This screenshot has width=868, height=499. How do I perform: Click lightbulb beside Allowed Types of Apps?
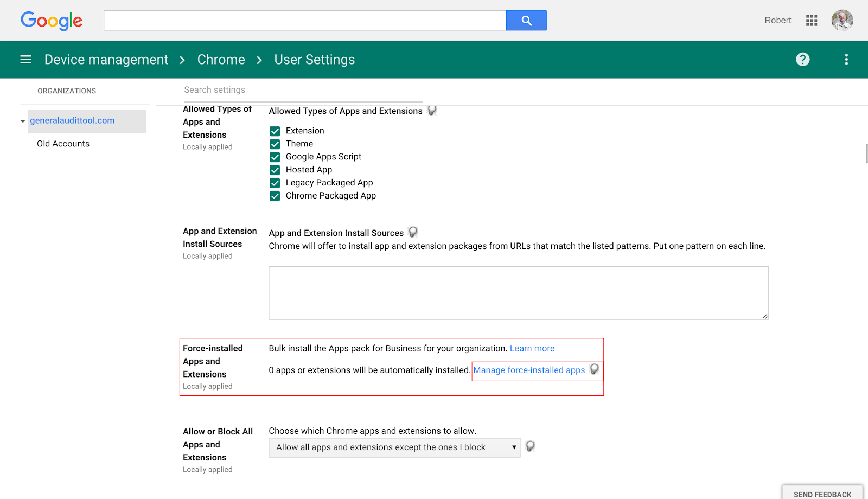point(432,111)
